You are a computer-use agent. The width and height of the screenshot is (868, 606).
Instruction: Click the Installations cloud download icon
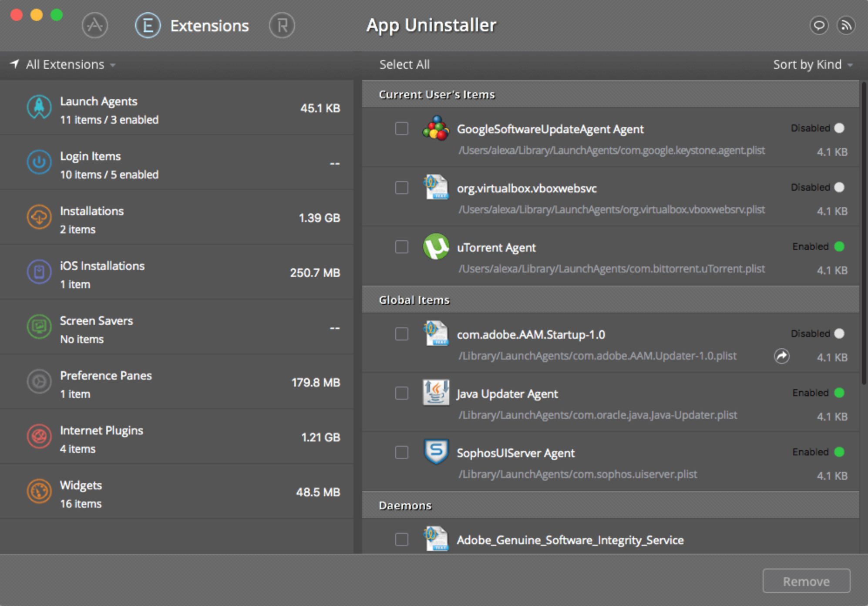[x=39, y=217]
